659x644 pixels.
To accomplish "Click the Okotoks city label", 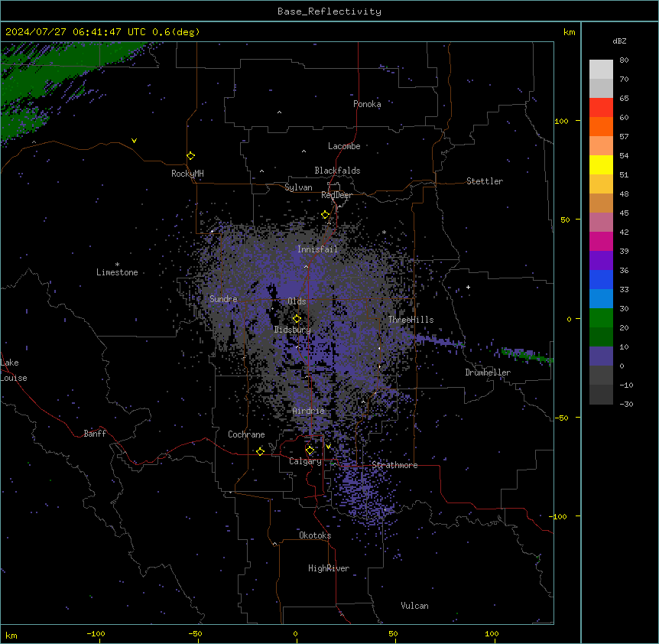I will pyautogui.click(x=315, y=535).
